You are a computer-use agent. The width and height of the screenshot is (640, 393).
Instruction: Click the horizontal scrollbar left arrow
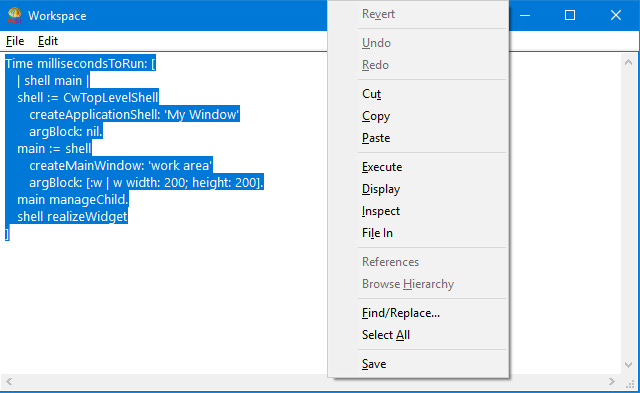click(9, 382)
